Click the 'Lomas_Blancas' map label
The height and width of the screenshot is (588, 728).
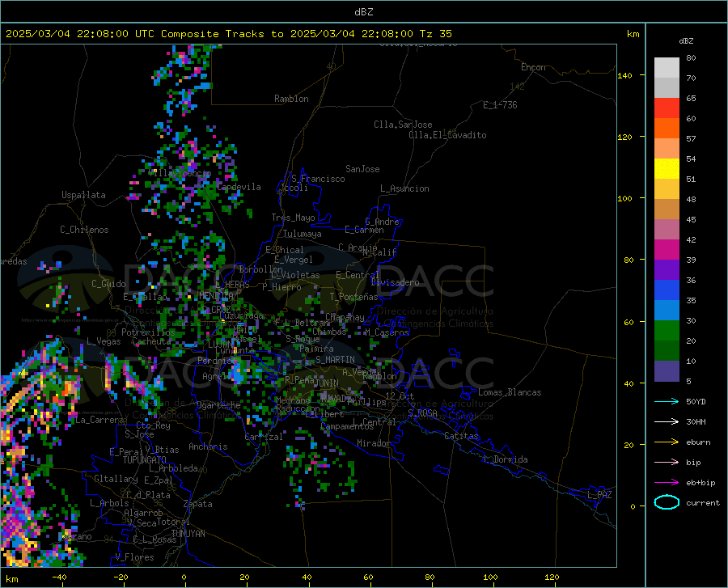coord(510,392)
